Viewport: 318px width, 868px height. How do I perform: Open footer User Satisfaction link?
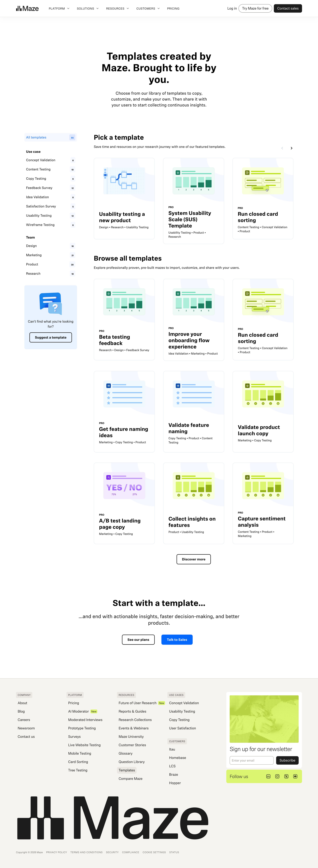pos(182,728)
